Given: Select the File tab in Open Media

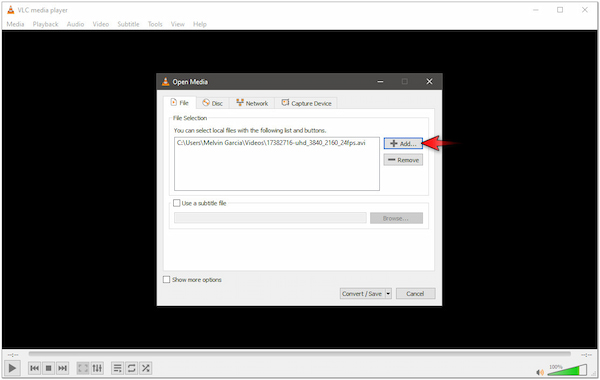Looking at the screenshot, I should click(180, 103).
